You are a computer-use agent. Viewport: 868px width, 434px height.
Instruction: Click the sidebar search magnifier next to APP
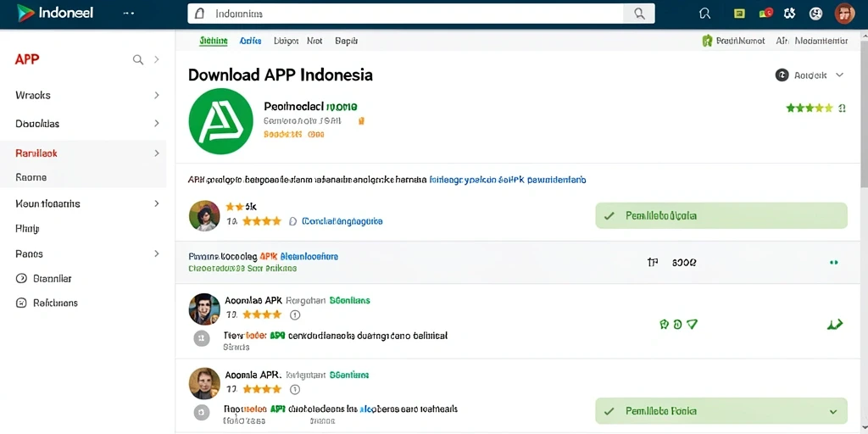pos(138,60)
